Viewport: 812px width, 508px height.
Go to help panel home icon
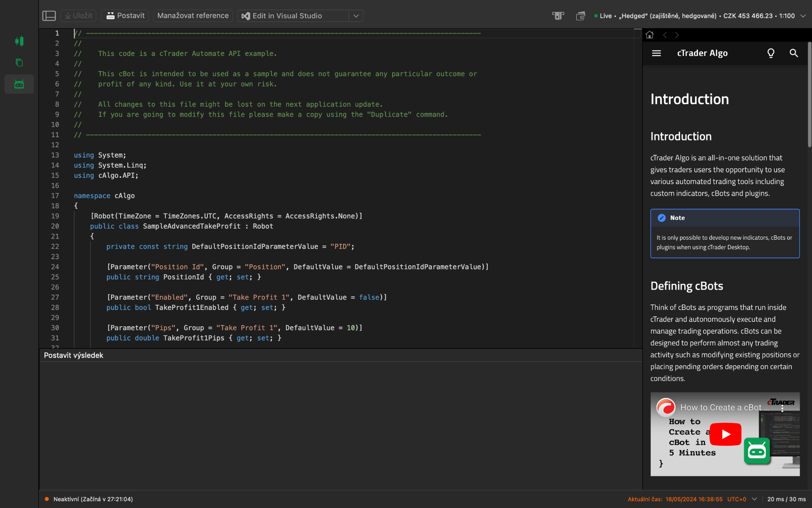(649, 35)
